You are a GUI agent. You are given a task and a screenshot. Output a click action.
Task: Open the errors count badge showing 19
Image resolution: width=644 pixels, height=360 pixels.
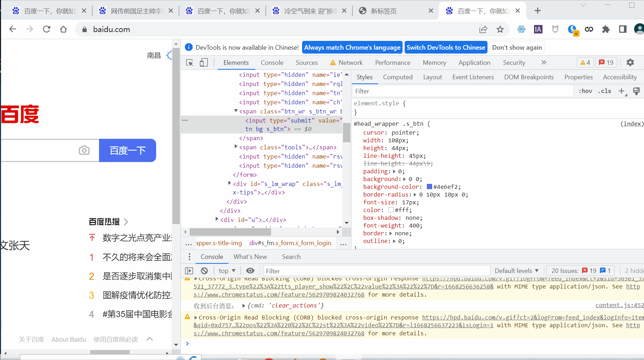[x=606, y=62]
